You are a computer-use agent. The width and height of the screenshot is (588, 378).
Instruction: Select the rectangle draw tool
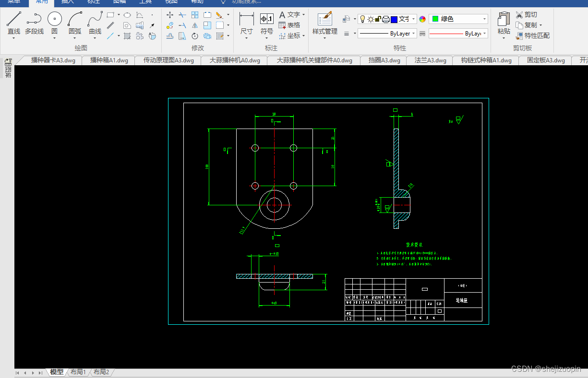(x=110, y=15)
